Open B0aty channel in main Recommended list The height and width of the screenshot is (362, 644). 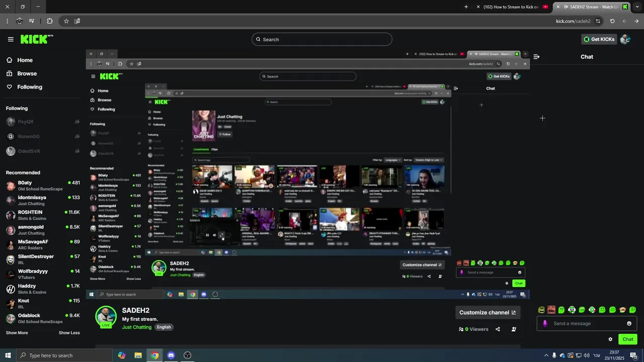(43, 186)
